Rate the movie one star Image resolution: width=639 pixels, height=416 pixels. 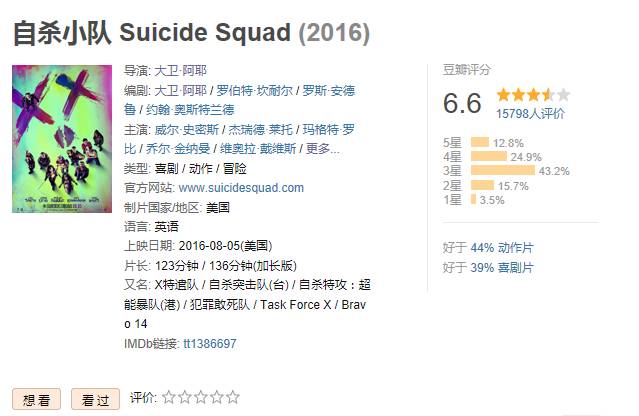pos(168,397)
